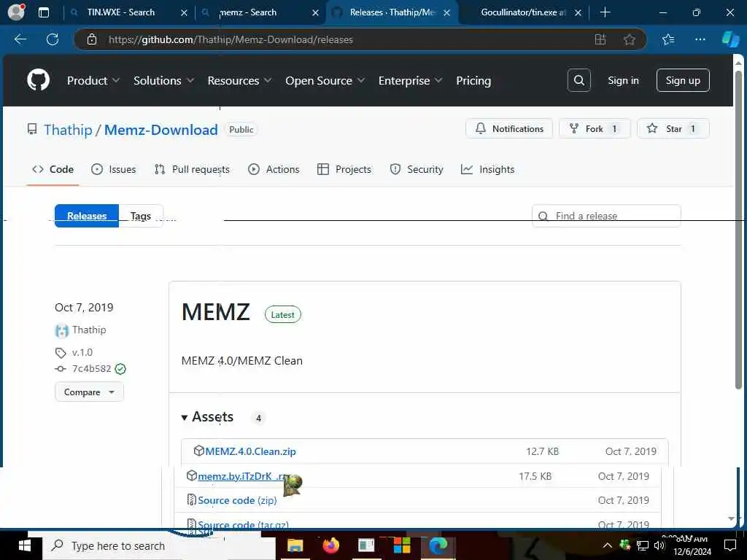Collapse the Assets section triangle
The height and width of the screenshot is (560, 747).
click(185, 418)
